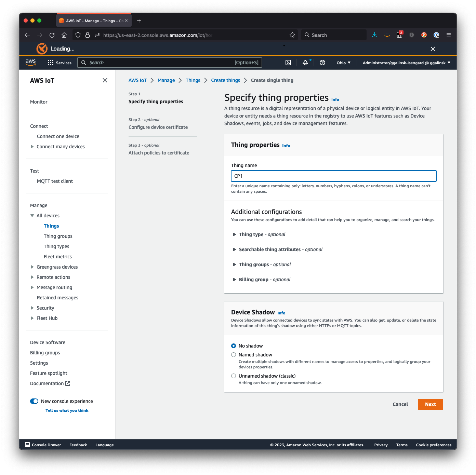Switch to the MQTT test client
476x475 pixels.
pyautogui.click(x=55, y=181)
